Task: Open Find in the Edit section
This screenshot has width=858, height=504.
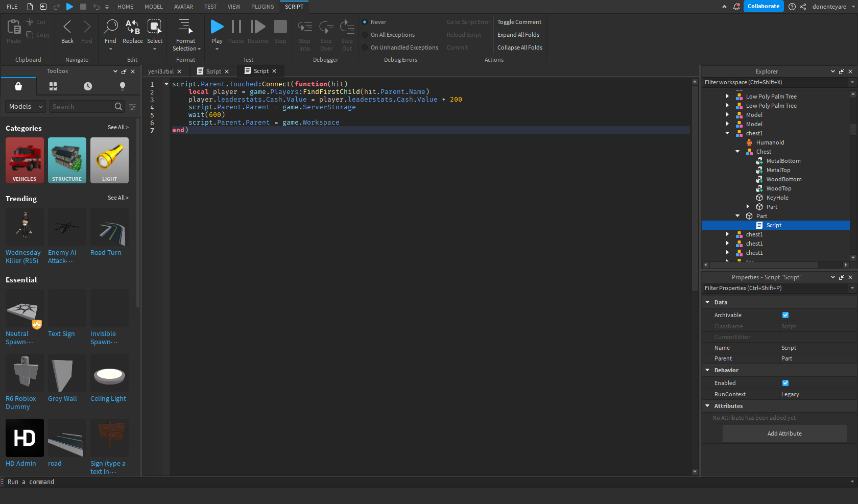Action: (110, 27)
